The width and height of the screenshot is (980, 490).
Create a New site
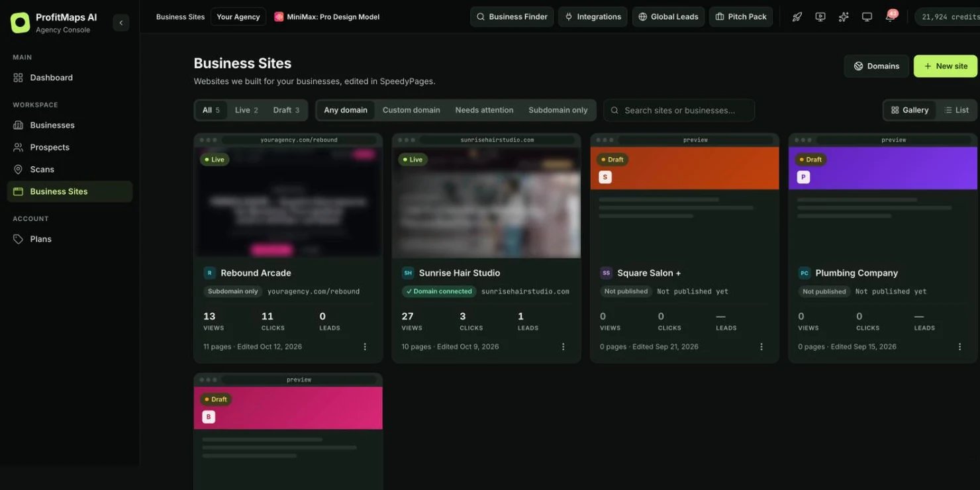coord(946,66)
